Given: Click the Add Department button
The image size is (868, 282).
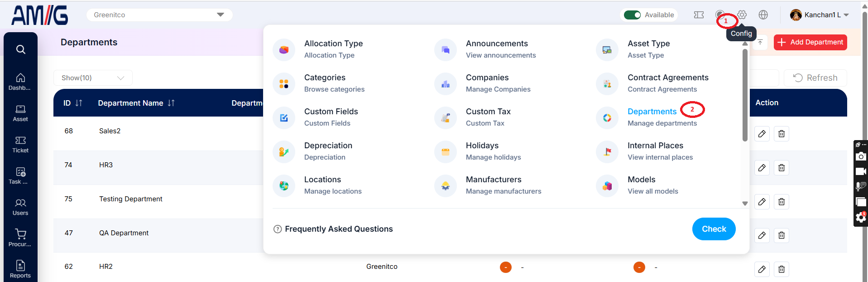Looking at the screenshot, I should (810, 42).
